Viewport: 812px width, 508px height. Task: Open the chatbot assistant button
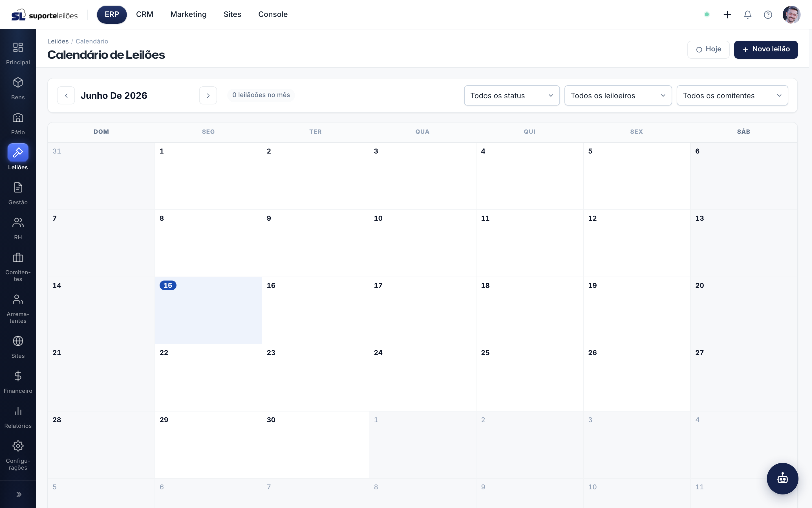[x=782, y=478]
